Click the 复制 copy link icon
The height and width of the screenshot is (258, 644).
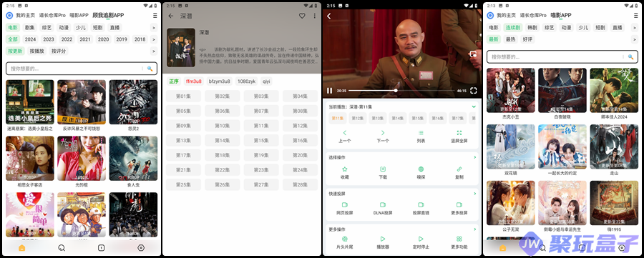459,169
